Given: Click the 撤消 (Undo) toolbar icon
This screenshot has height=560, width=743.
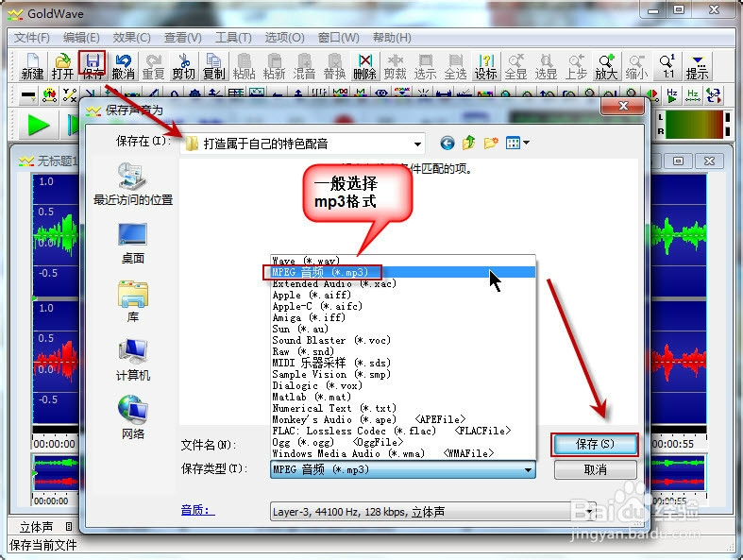Looking at the screenshot, I should click(x=123, y=66).
